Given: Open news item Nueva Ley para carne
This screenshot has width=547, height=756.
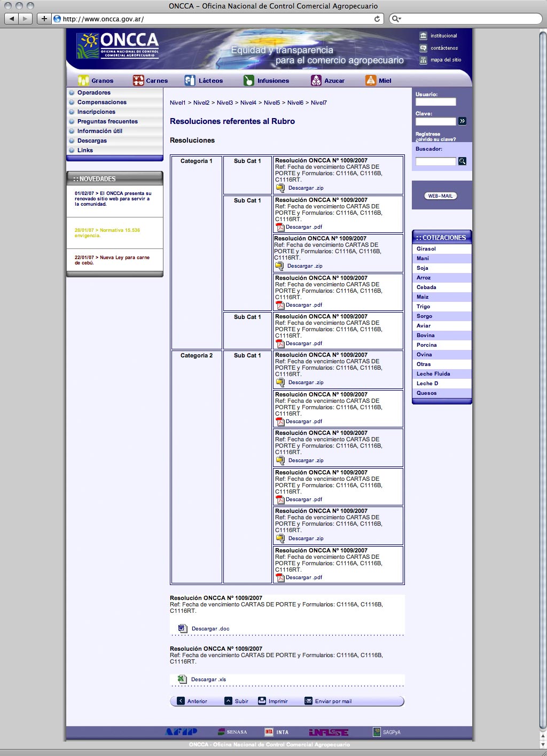Looking at the screenshot, I should tap(112, 260).
